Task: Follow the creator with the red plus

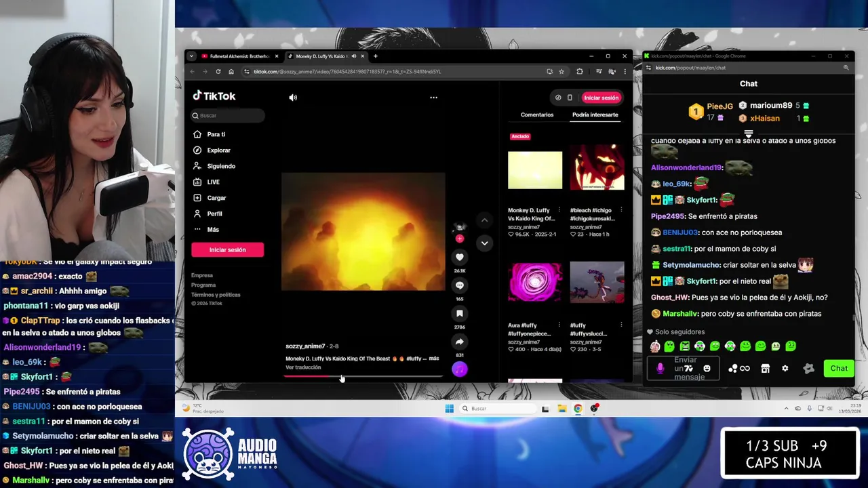Action: (459, 239)
